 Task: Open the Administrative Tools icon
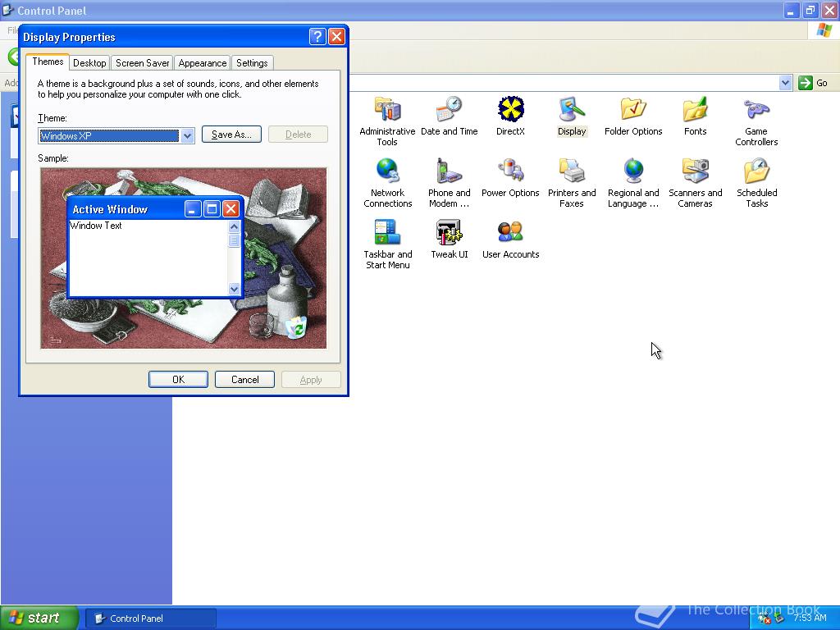[x=387, y=121]
